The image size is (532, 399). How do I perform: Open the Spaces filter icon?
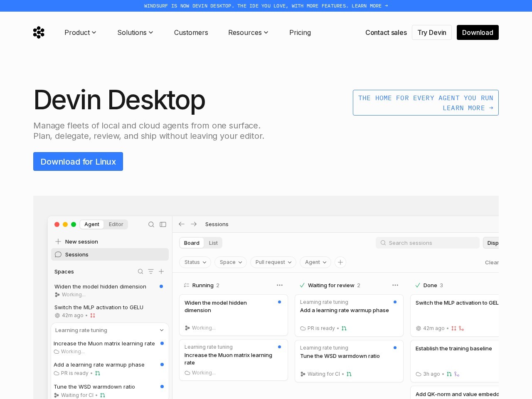point(151,271)
